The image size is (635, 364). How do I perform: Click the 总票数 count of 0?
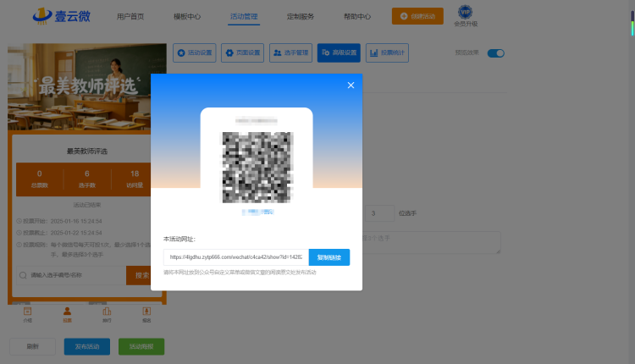point(39,174)
